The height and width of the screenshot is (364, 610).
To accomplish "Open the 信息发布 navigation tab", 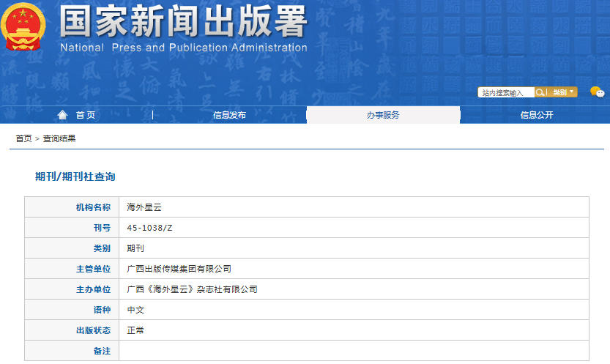I will coord(229,115).
